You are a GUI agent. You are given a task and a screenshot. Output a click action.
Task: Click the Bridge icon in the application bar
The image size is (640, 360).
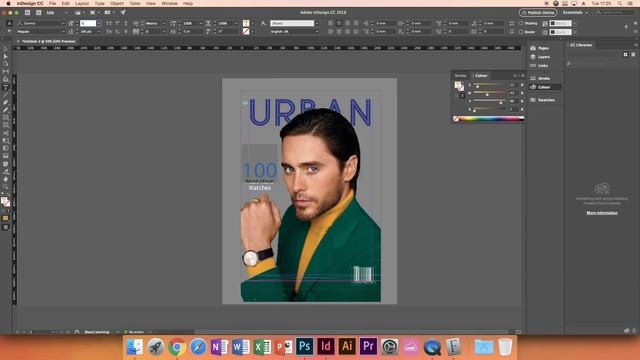(27, 13)
